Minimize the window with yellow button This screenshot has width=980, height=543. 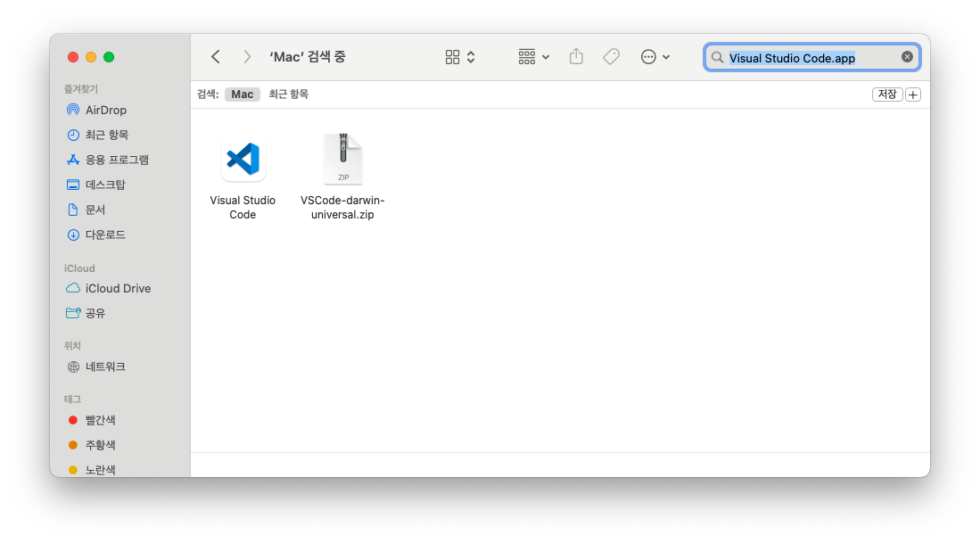91,57
